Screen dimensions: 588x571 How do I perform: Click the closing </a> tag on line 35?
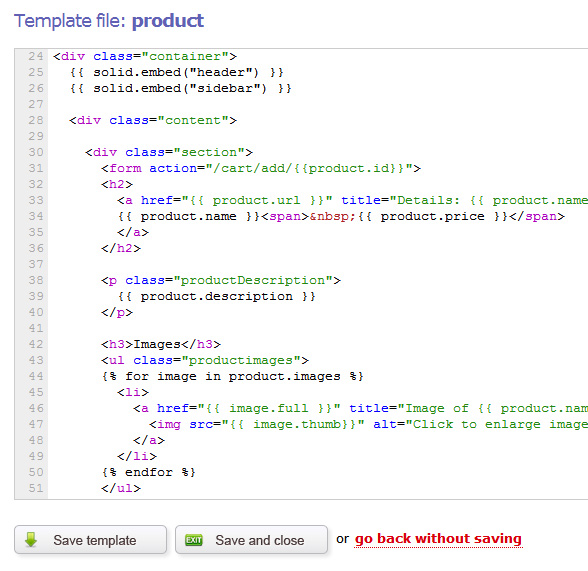133,232
